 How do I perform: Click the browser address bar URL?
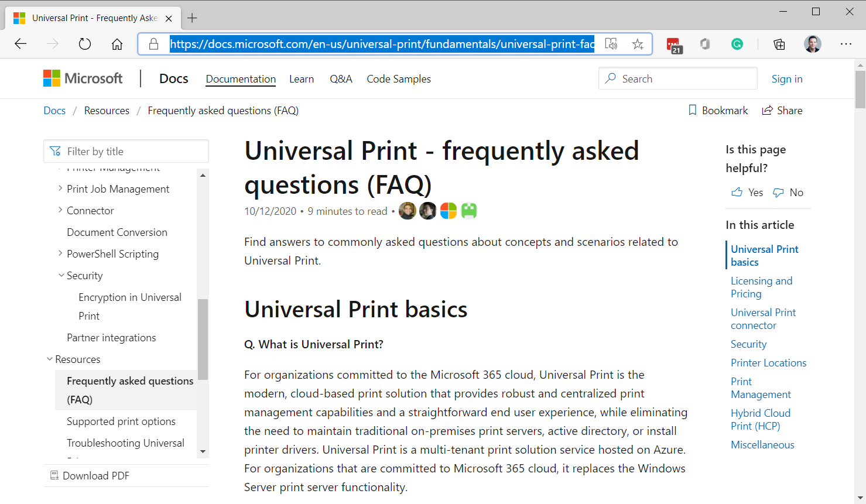pos(382,44)
